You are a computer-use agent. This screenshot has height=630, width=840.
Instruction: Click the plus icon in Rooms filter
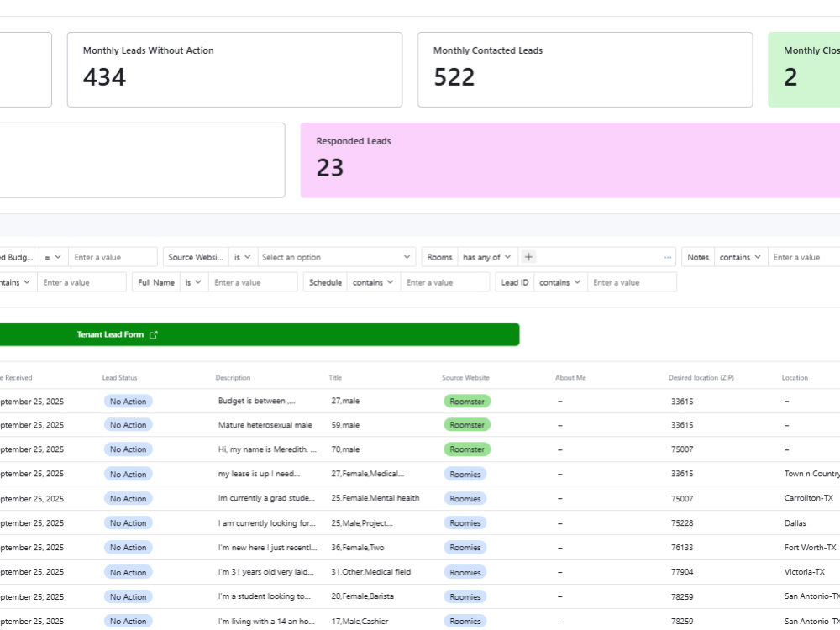click(528, 257)
